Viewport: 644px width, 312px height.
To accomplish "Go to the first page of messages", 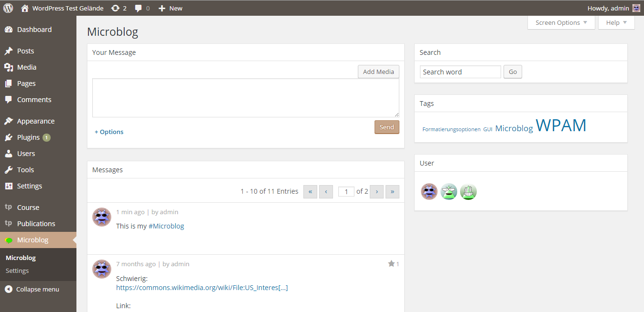I will [x=310, y=192].
